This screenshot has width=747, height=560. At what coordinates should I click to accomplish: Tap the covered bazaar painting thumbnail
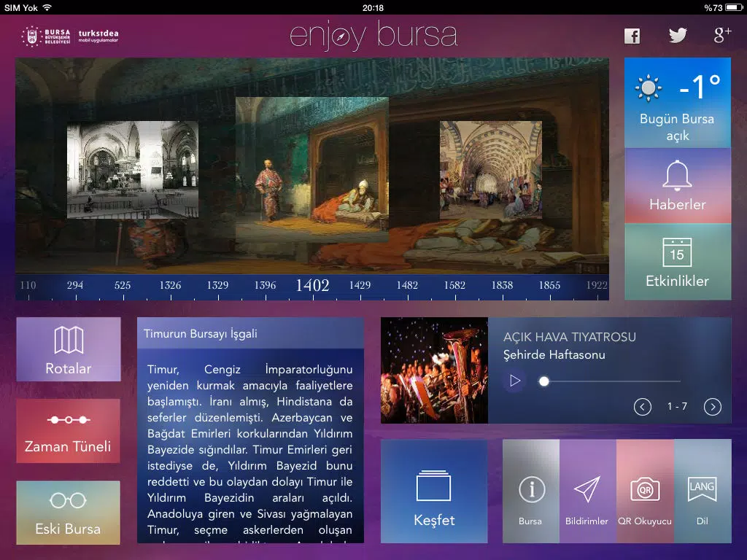click(491, 169)
